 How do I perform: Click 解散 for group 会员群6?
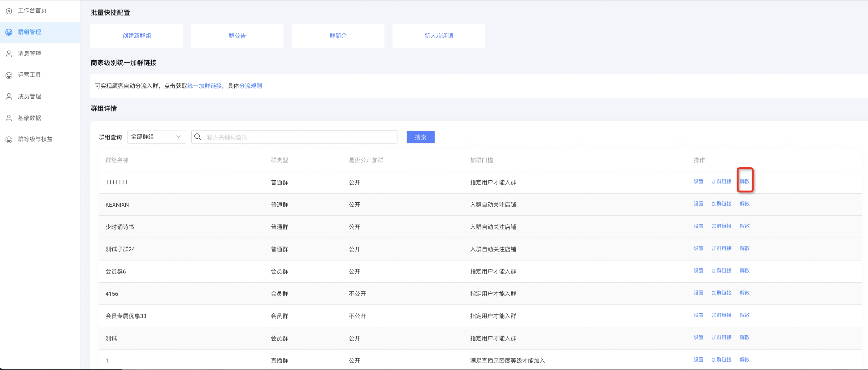pos(745,271)
